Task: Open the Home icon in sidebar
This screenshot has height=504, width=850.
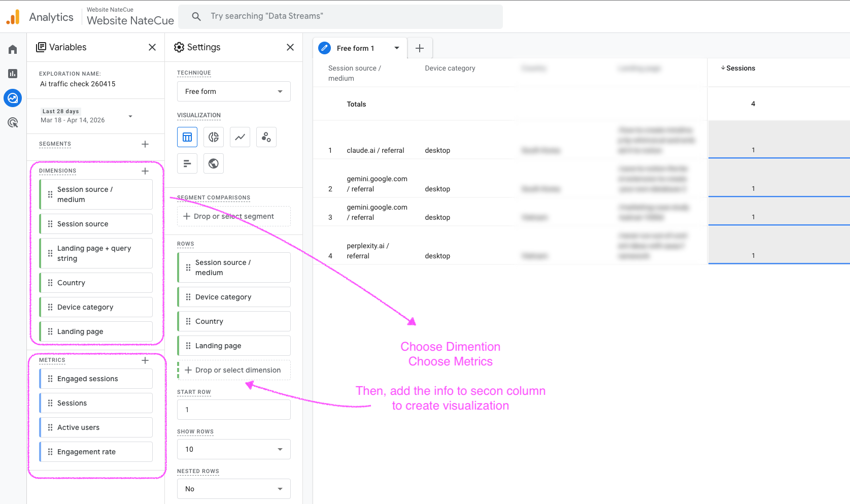Action: [x=13, y=49]
